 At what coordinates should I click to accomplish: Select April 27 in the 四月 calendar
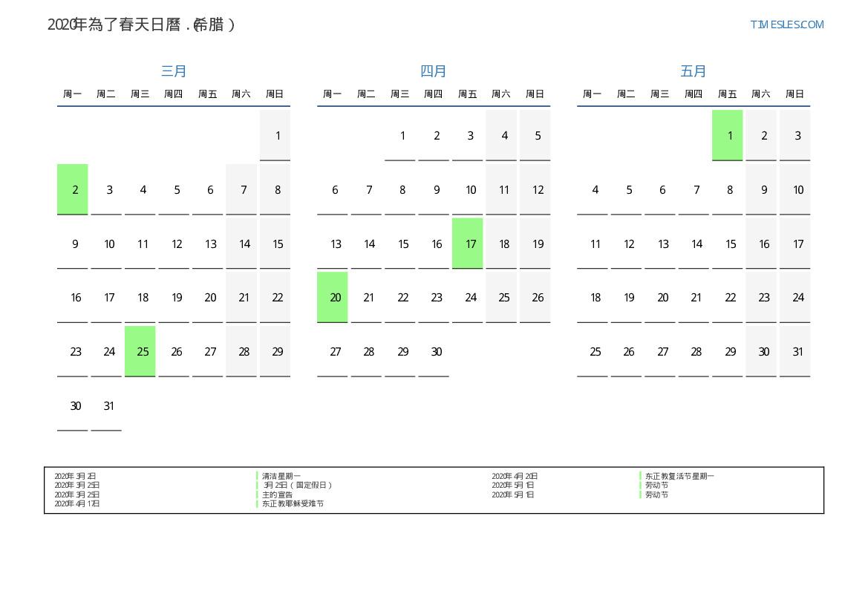332,352
